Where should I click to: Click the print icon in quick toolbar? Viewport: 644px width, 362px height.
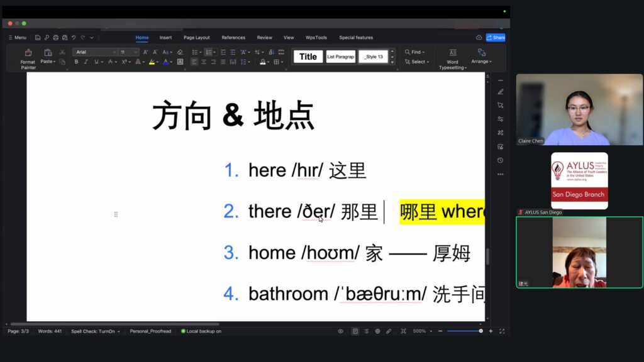tap(56, 38)
